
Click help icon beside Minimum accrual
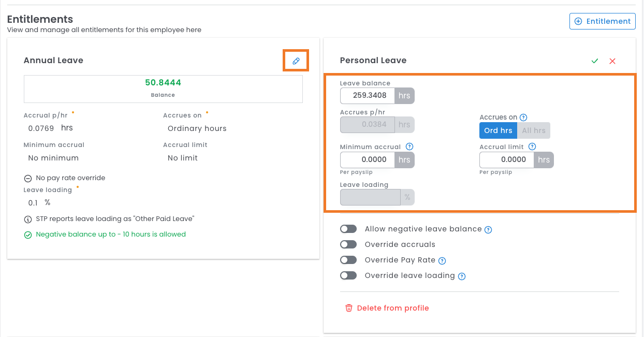pos(409,147)
